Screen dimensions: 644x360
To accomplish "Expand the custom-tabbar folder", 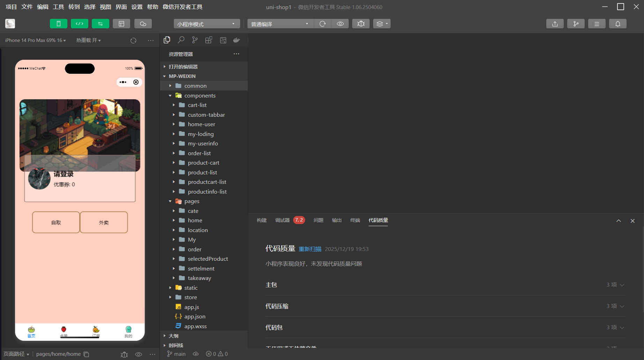I will pyautogui.click(x=204, y=115).
